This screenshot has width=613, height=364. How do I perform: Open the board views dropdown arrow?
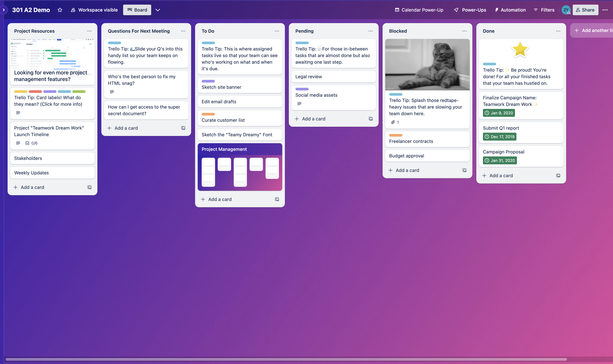(x=158, y=10)
